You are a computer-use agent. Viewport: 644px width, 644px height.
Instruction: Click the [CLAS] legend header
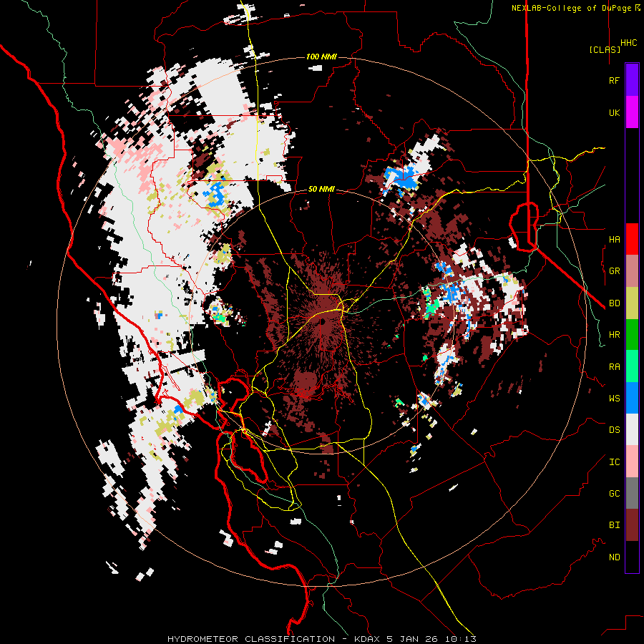(605, 50)
